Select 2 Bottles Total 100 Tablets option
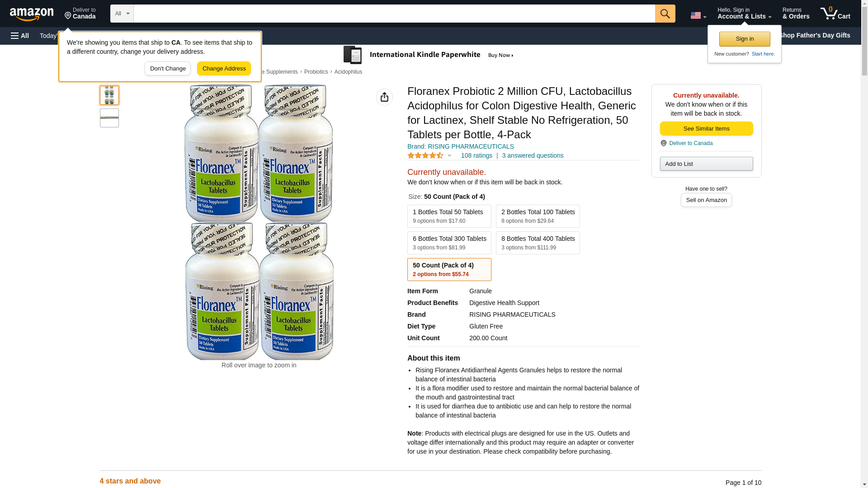Screen dimensions: 868x488 [x=538, y=216]
